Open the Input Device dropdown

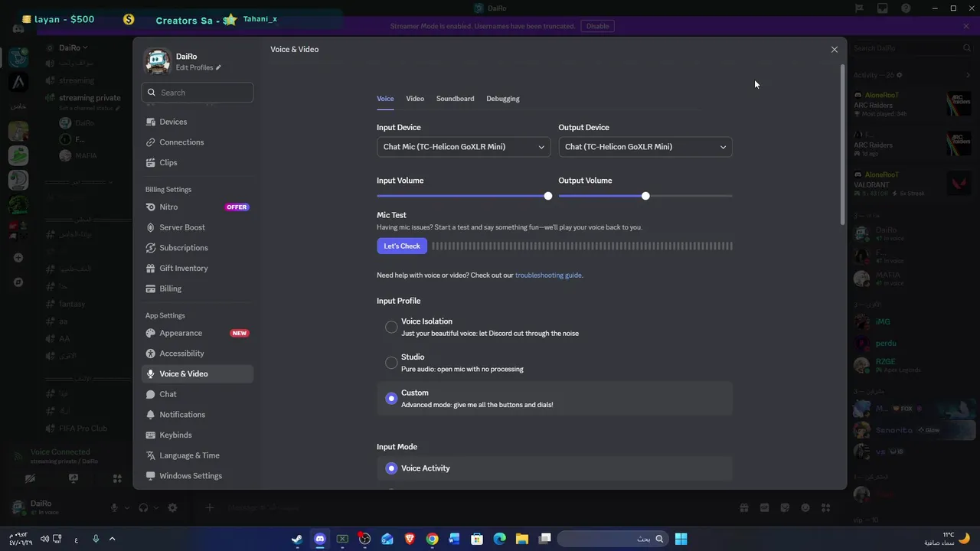463,147
